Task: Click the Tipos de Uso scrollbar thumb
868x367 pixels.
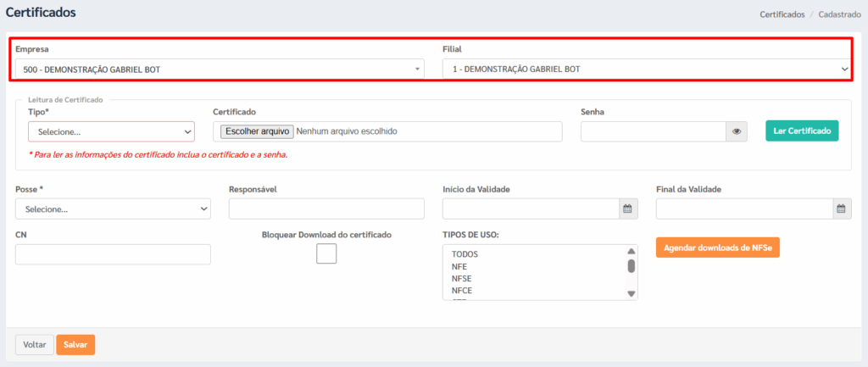Action: (631, 265)
